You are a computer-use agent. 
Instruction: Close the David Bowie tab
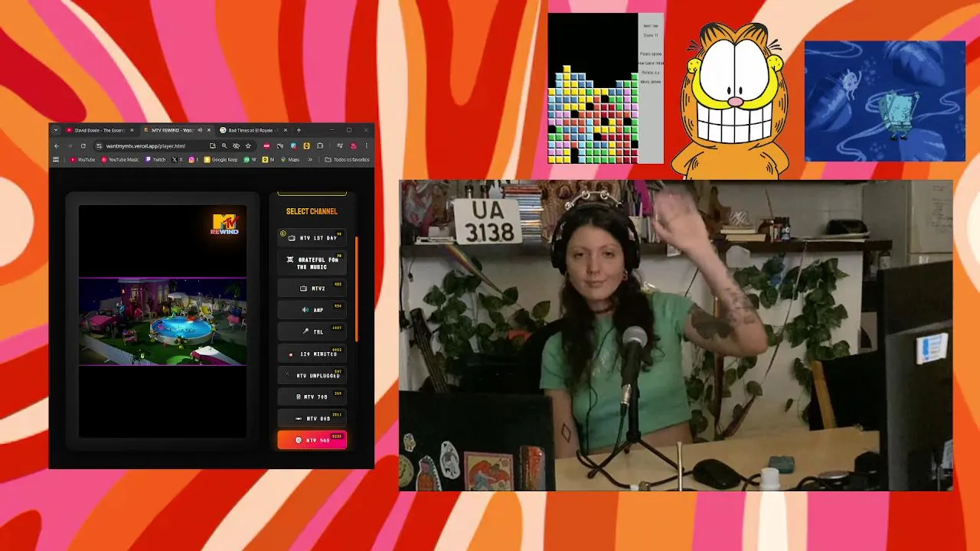[132, 130]
